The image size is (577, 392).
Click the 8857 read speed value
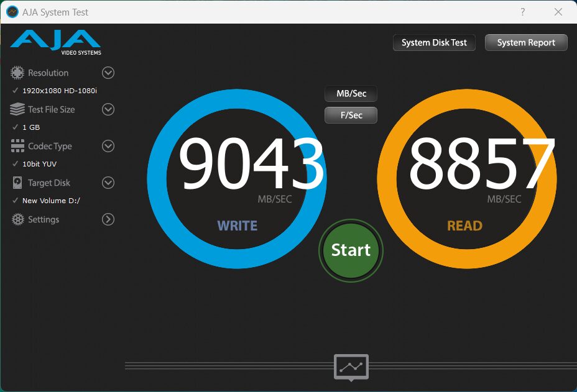coord(482,163)
